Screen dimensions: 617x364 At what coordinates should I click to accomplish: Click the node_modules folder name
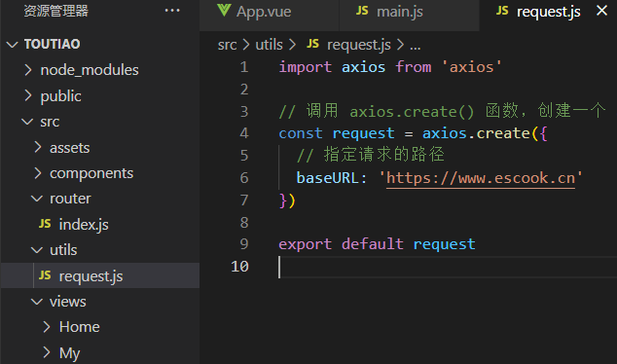(x=90, y=70)
